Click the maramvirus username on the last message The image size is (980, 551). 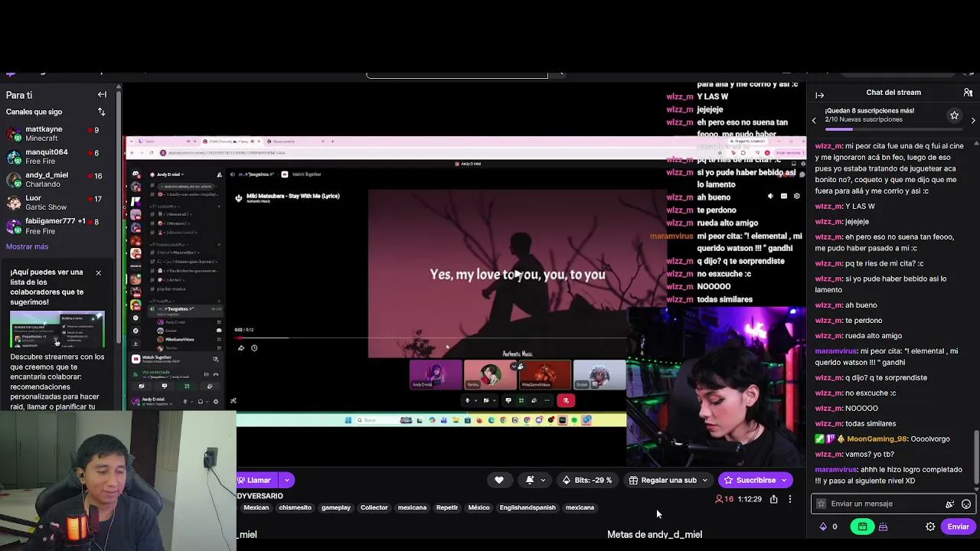pos(836,469)
